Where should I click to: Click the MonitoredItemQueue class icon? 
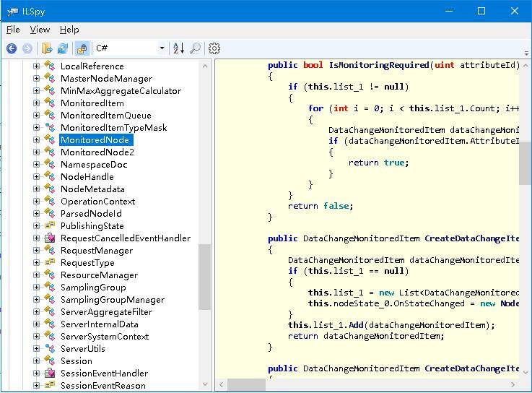(x=50, y=115)
